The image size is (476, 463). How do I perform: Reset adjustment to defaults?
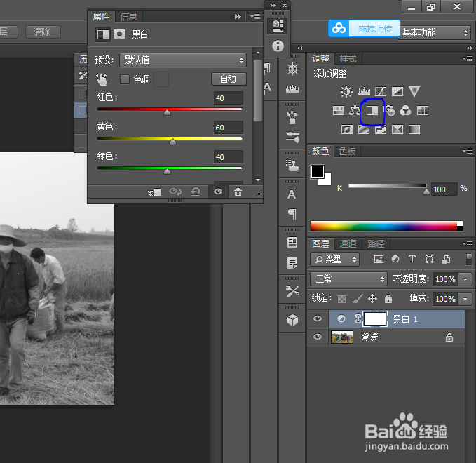196,192
